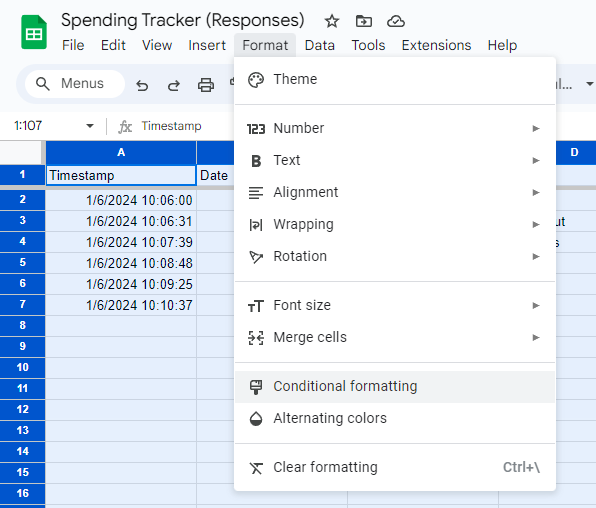Select row 1 header
Screen dimensions: 596x508
pyautogui.click(x=22, y=175)
